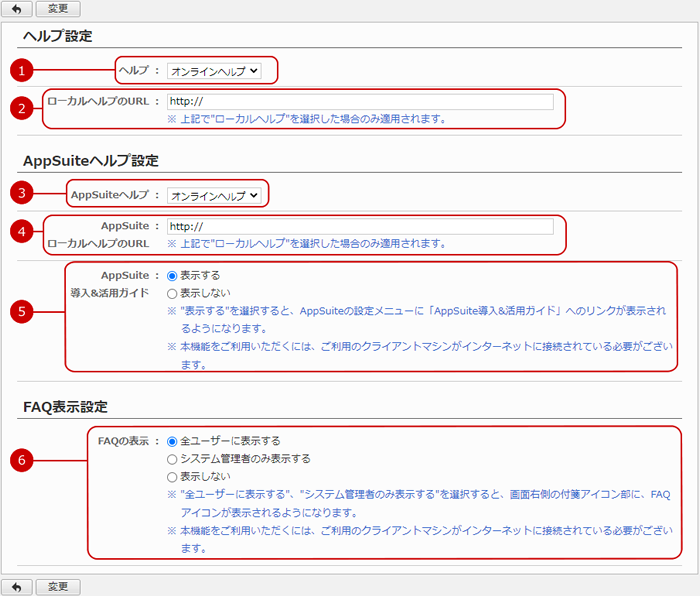The height and width of the screenshot is (596, 700).
Task: Select システム管理者のみ表示する radio
Action: point(172,459)
